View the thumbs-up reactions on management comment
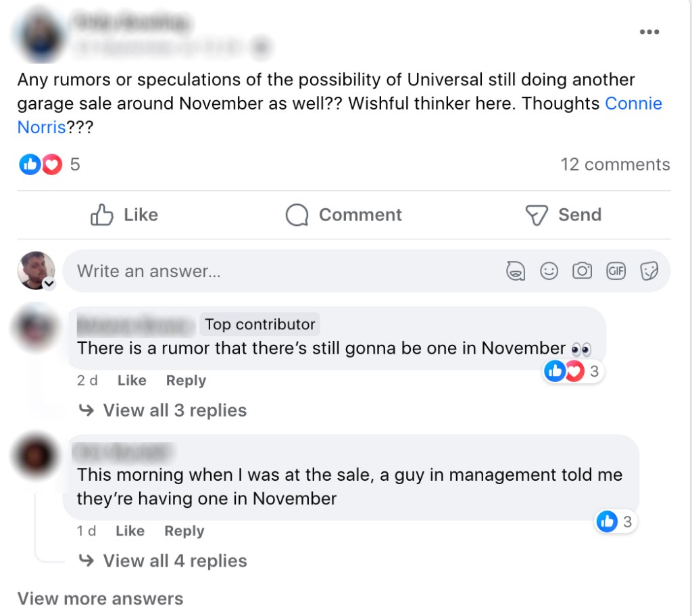This screenshot has width=692, height=616. click(616, 521)
